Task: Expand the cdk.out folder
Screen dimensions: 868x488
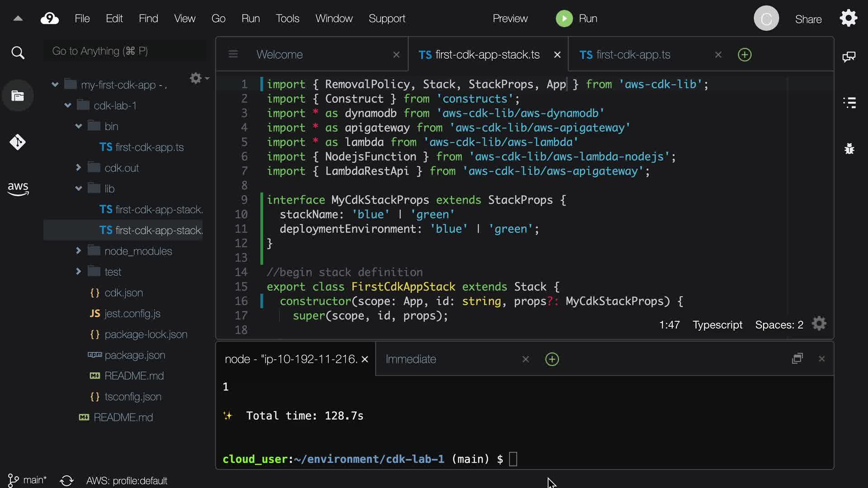Action: tap(79, 168)
